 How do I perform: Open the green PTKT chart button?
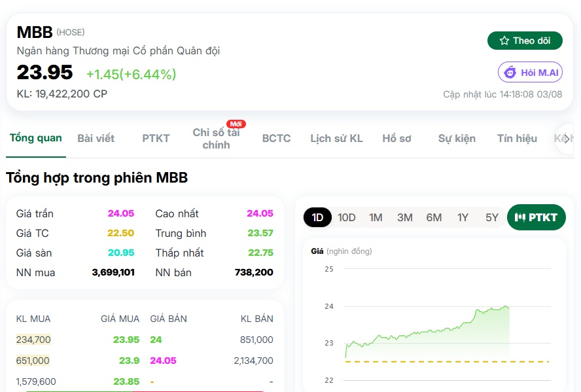537,217
